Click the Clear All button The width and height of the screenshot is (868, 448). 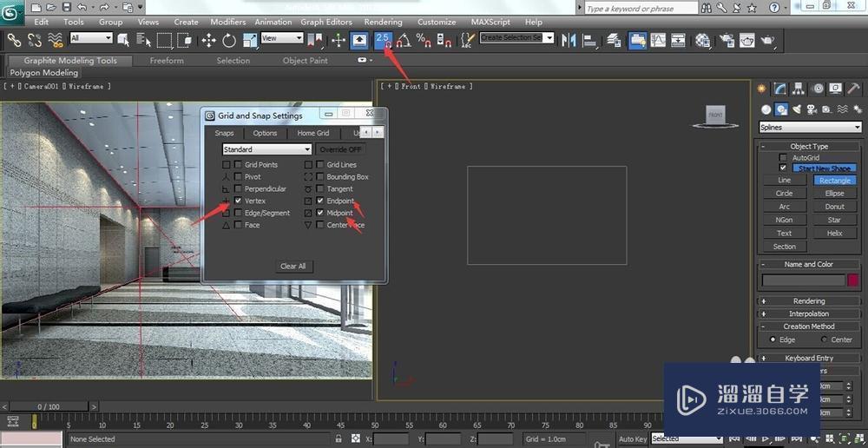pyautogui.click(x=293, y=267)
